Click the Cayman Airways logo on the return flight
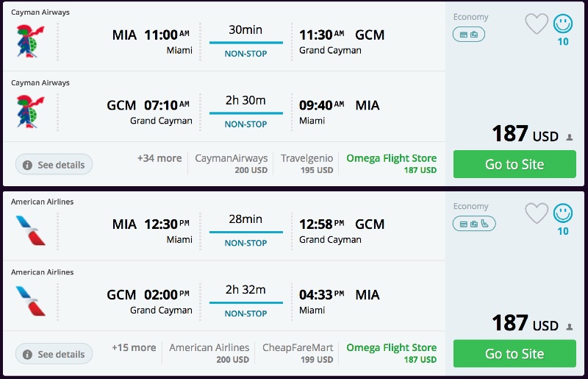588x379 pixels. click(30, 112)
